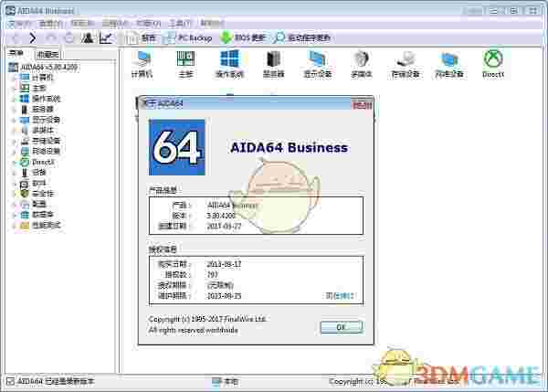Viewport: 548px width, 392px height.
Task: Open the 查看 View menu
Action: click(51, 24)
